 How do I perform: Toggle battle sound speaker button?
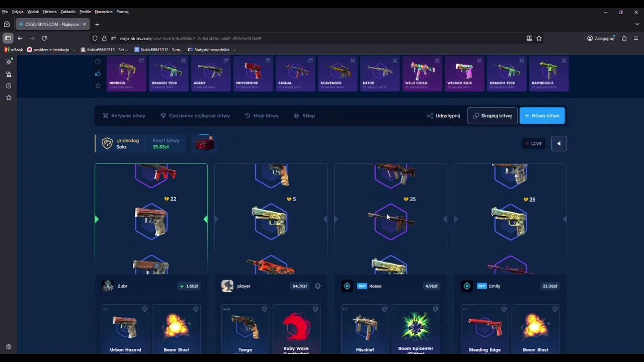point(559,144)
